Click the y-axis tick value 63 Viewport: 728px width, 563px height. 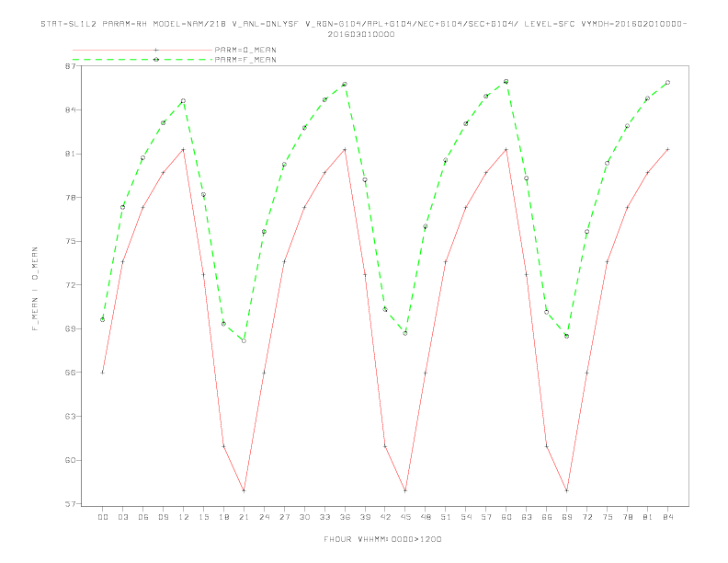(70, 417)
